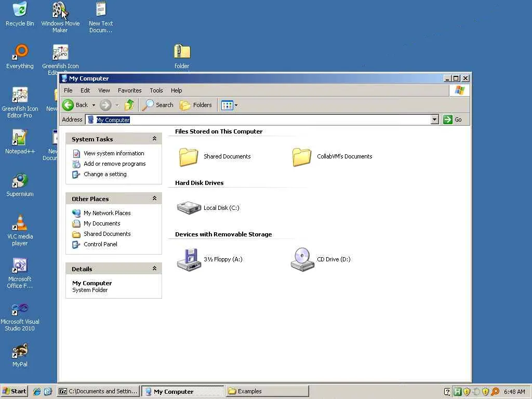The height and width of the screenshot is (399, 532).
Task: Open Control Panel link
Action: pyautogui.click(x=100, y=244)
